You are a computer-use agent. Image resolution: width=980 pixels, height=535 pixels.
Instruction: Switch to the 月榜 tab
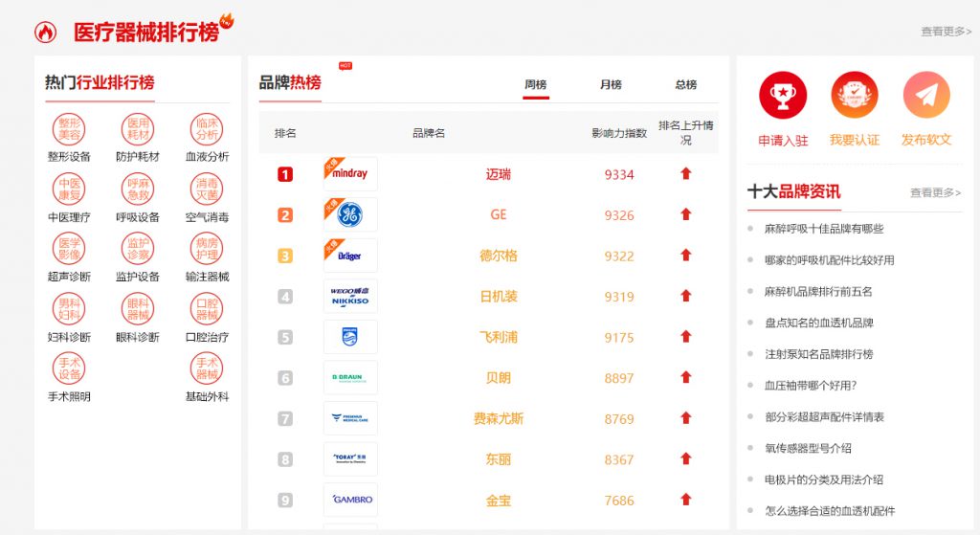pos(611,84)
